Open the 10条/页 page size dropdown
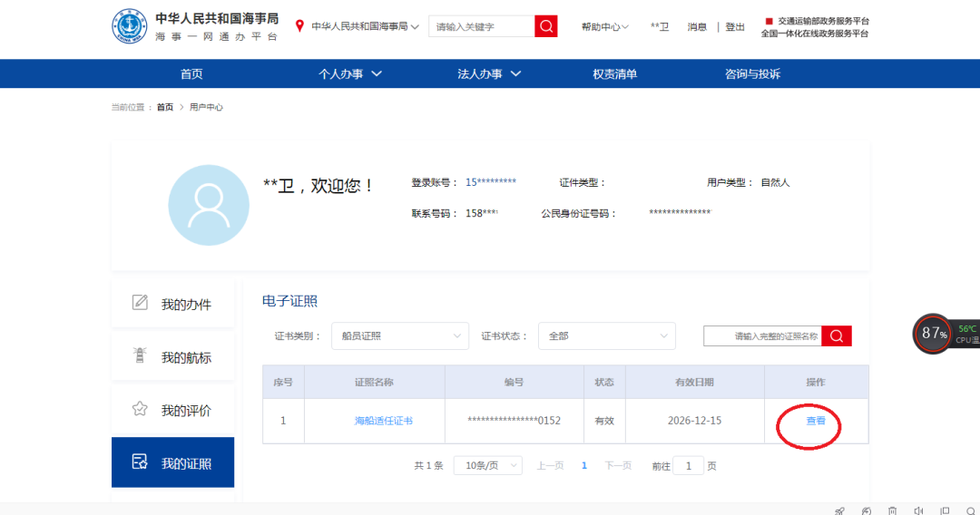Screen dimensions: 980x515 pyautogui.click(x=487, y=465)
